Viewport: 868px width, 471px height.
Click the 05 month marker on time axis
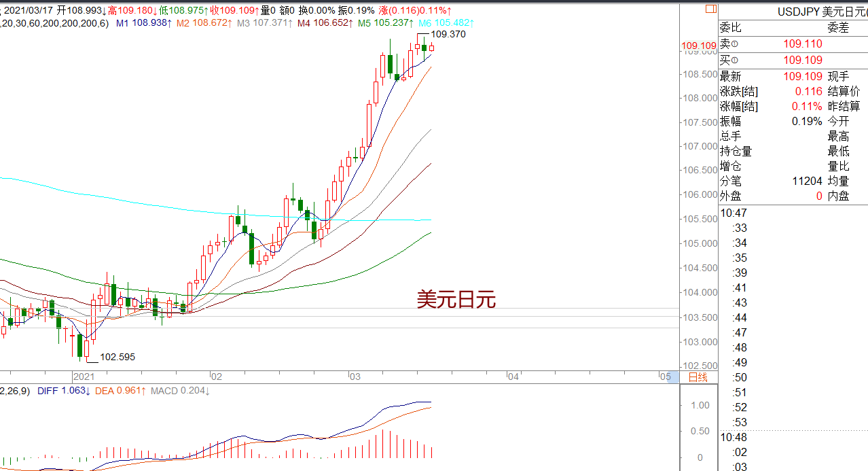click(665, 377)
